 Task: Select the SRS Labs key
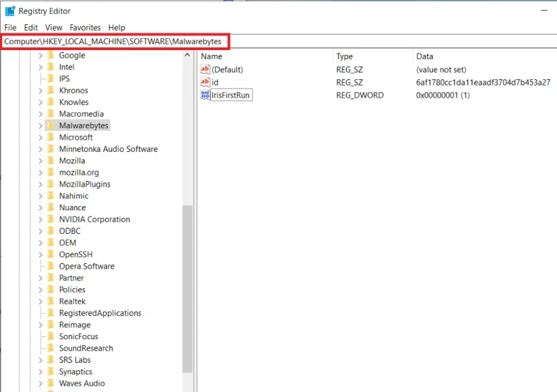click(x=75, y=360)
